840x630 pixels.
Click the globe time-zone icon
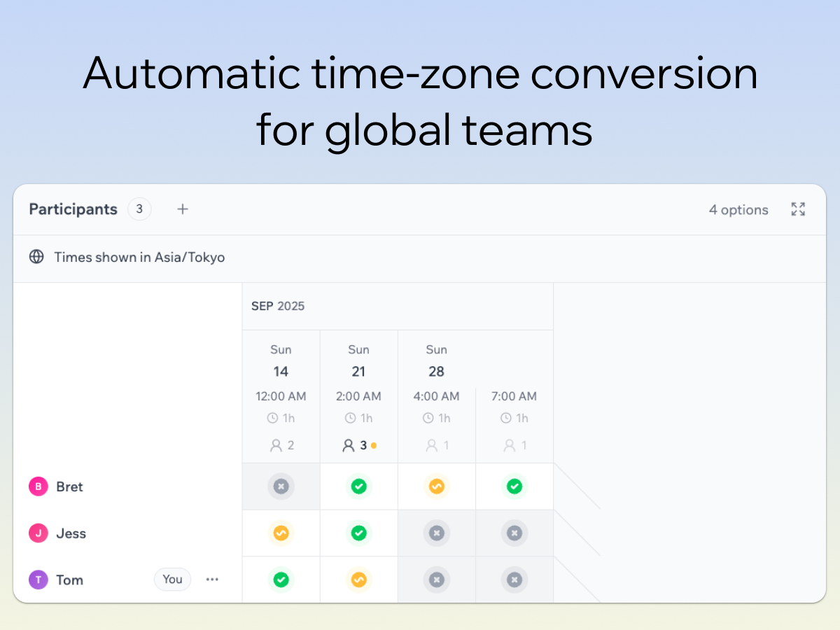(36, 257)
